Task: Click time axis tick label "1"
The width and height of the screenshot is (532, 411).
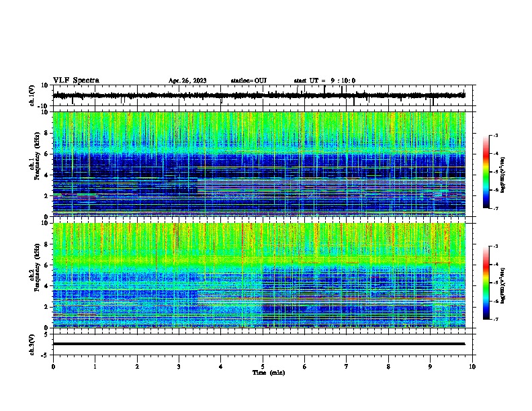Action: [x=95, y=367]
